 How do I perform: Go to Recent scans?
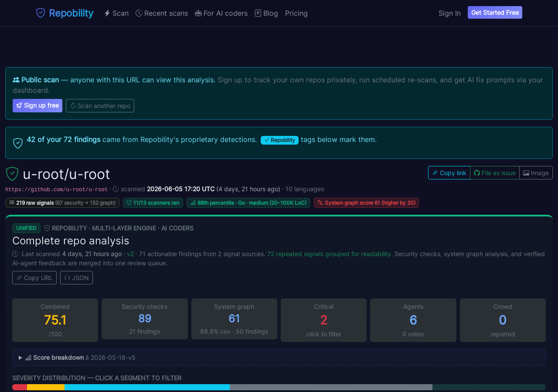(x=162, y=13)
